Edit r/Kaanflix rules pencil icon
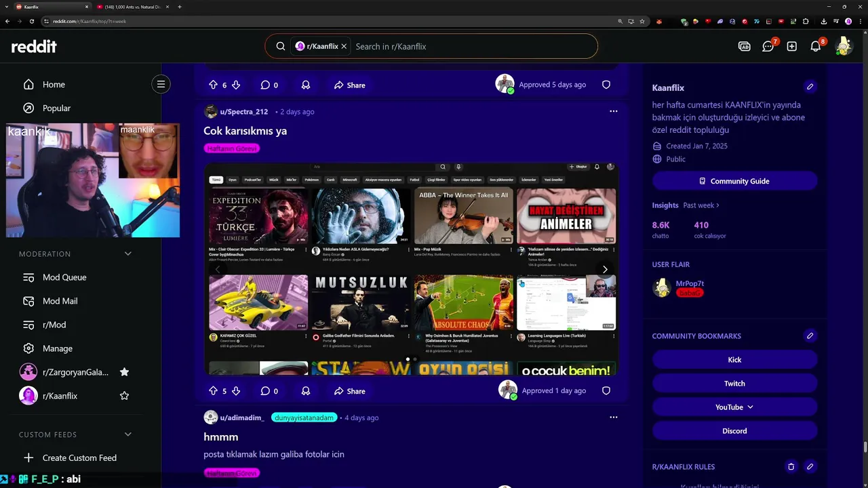The height and width of the screenshot is (488, 868). [x=810, y=467]
